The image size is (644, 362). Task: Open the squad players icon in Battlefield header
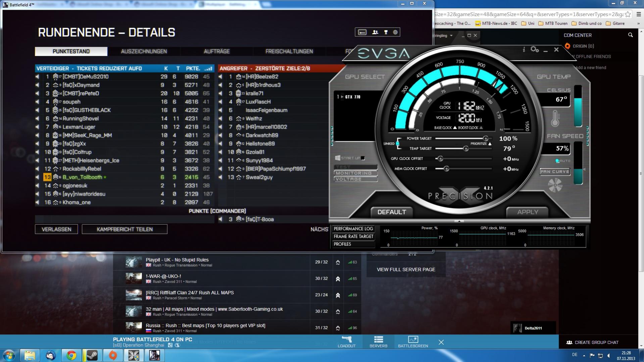pyautogui.click(x=375, y=32)
